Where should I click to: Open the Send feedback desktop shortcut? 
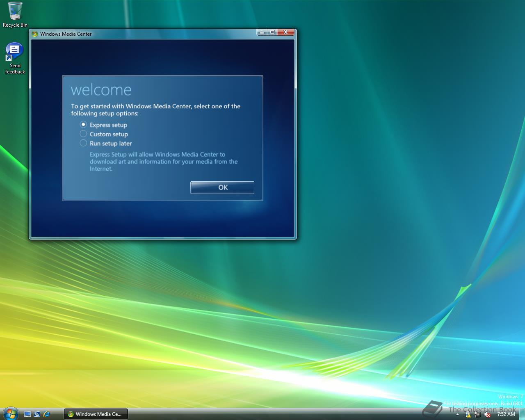point(15,58)
